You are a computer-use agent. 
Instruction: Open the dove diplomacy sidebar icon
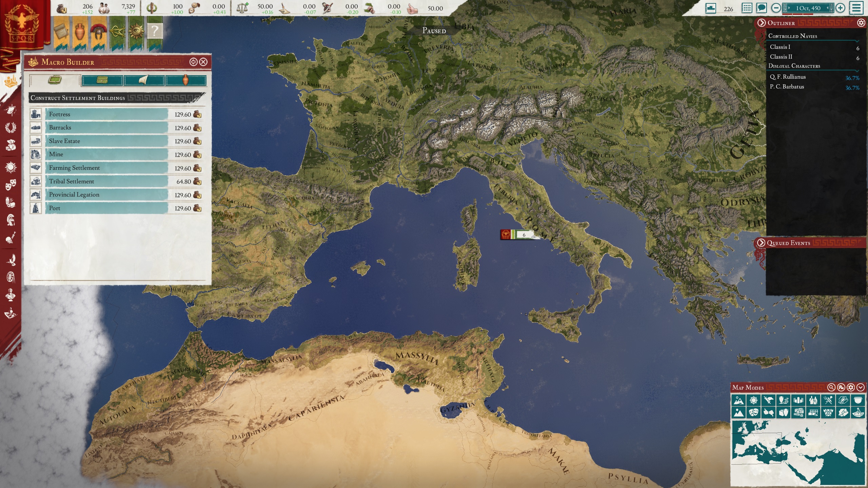coord(11,260)
